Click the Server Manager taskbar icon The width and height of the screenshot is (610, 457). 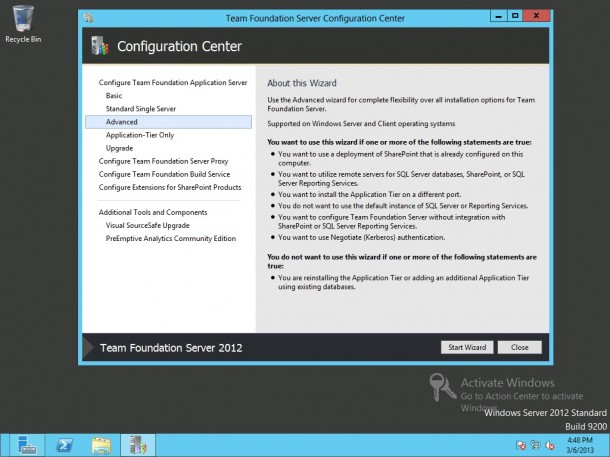click(27, 445)
